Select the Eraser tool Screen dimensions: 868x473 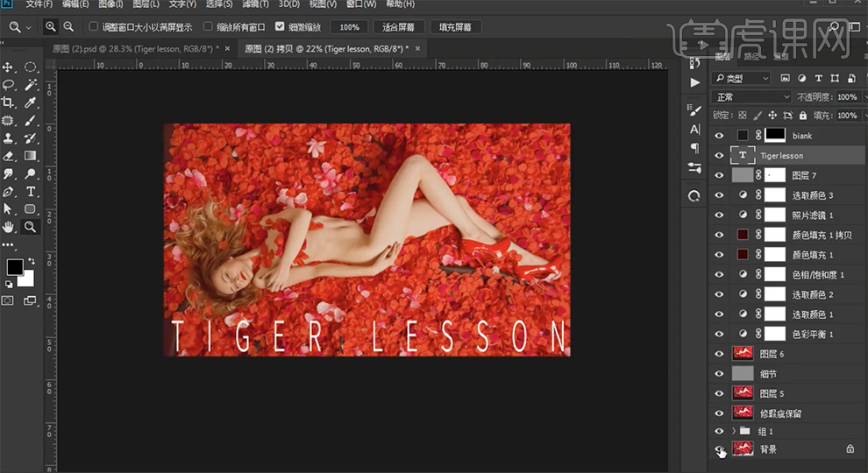[x=9, y=156]
